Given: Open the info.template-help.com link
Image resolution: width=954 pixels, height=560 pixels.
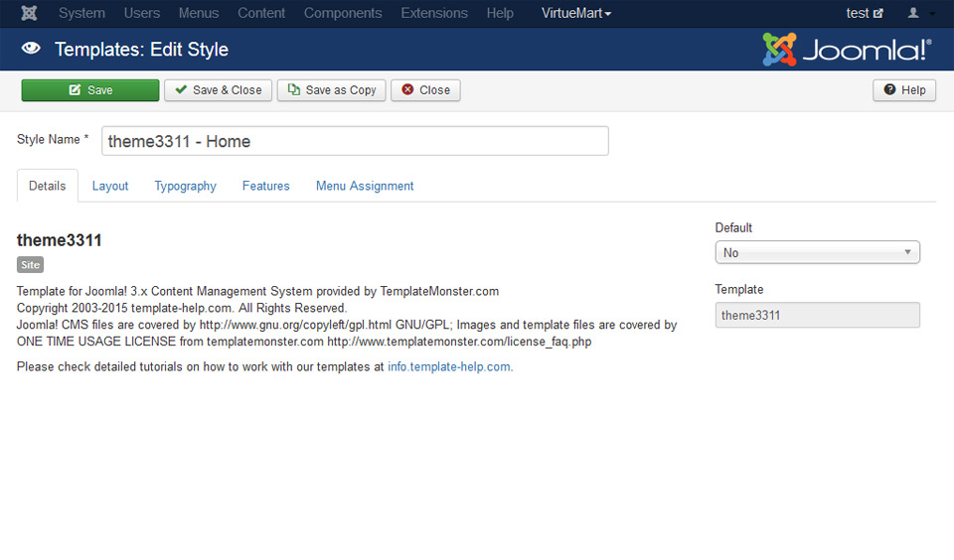Looking at the screenshot, I should (x=449, y=366).
